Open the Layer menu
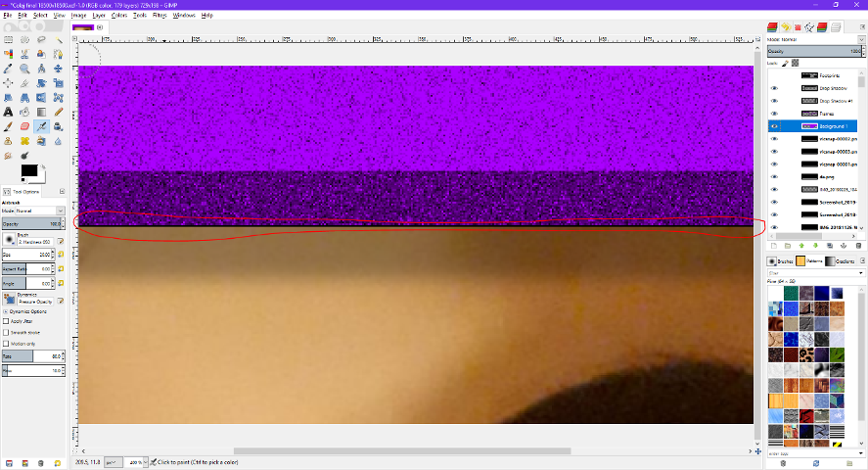The height and width of the screenshot is (470, 868). pyautogui.click(x=99, y=16)
